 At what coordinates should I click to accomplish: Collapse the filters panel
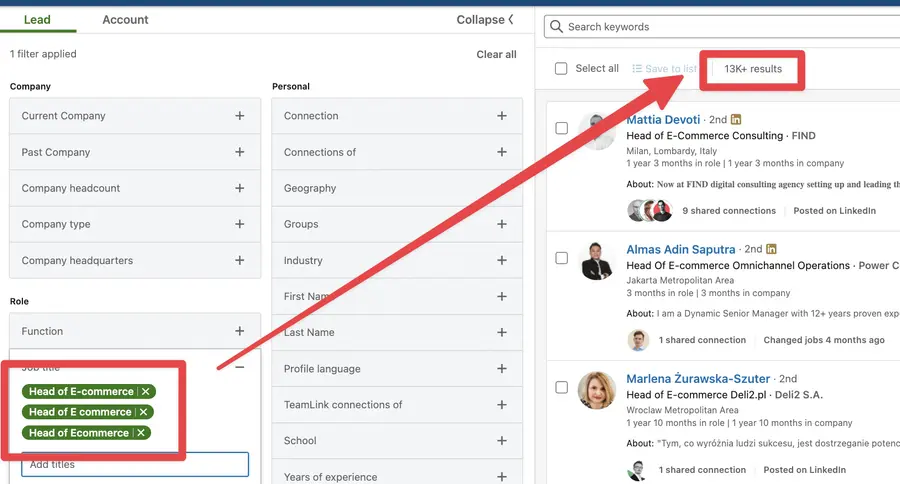tap(485, 20)
